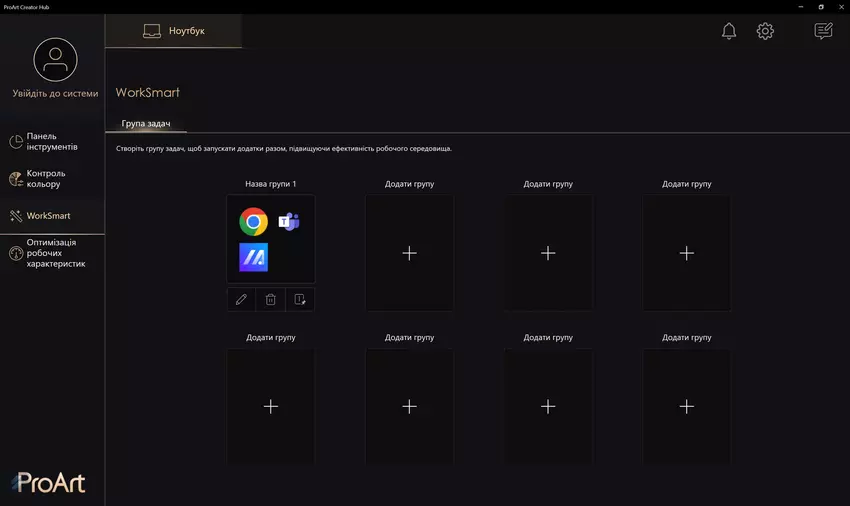Select the "Група задач" tab
850x506 pixels.
pos(146,124)
